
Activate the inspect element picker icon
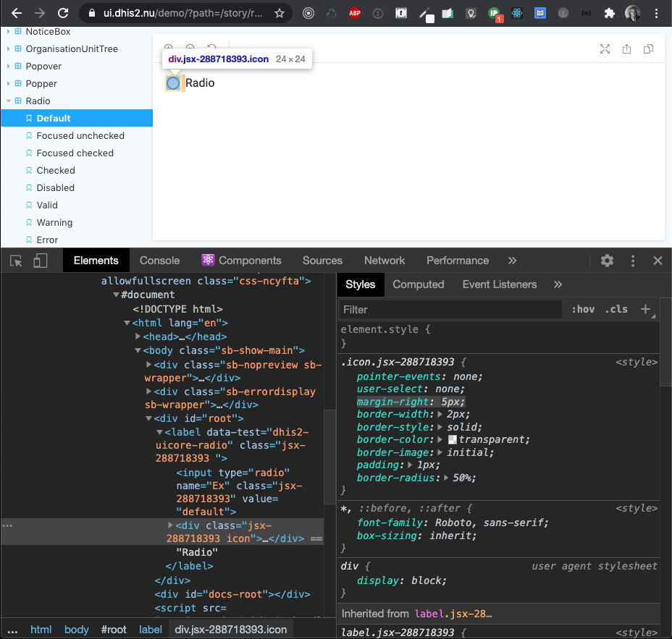[15, 260]
